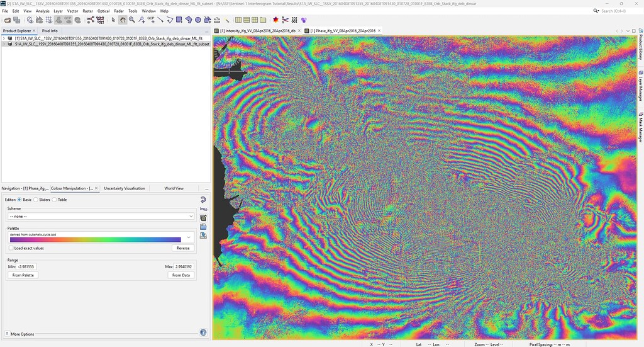Reset colour manipulation to defaults icon
The image size is (644, 347).
pyautogui.click(x=203, y=200)
